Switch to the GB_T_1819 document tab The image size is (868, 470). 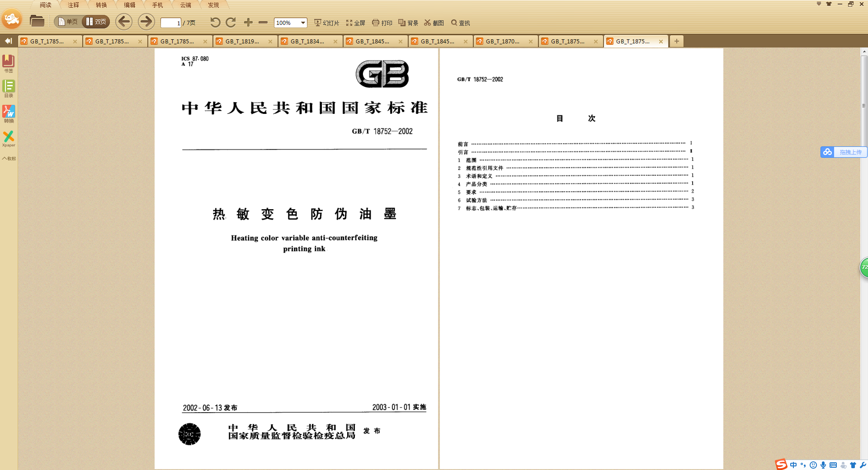point(242,41)
